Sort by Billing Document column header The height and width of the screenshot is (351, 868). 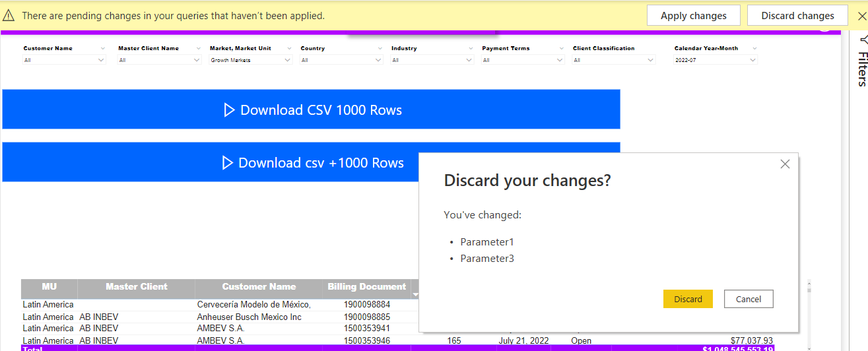click(x=367, y=287)
